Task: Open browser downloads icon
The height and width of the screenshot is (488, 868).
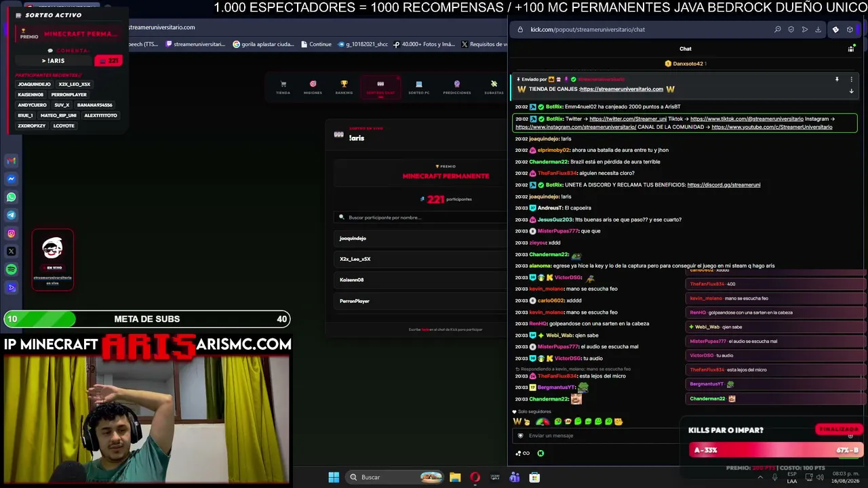Action: (818, 30)
